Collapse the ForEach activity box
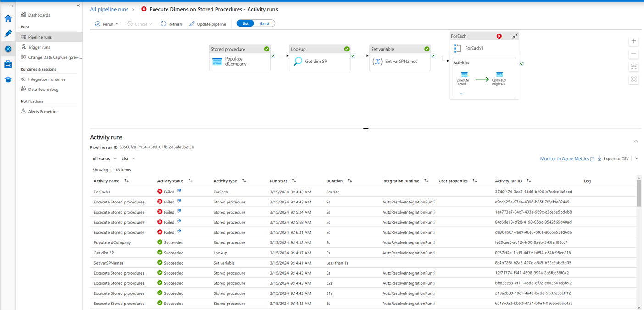This screenshot has height=310, width=644. (x=515, y=36)
